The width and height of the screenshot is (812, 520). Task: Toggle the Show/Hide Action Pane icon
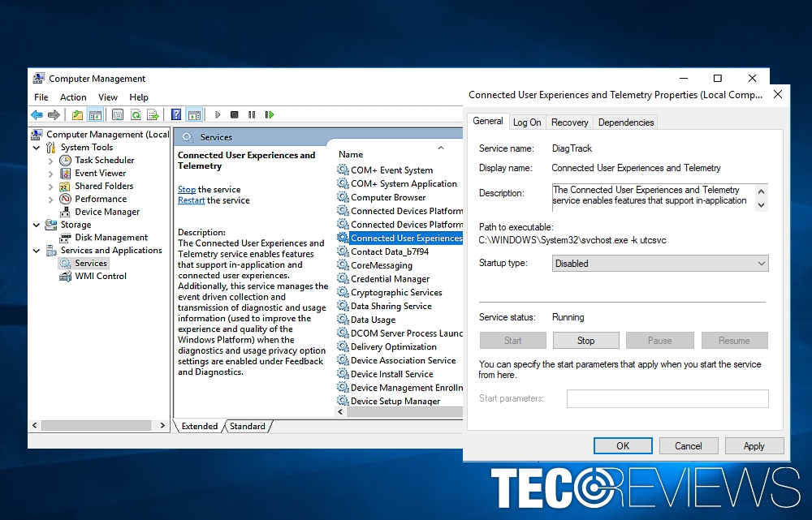tap(194, 115)
